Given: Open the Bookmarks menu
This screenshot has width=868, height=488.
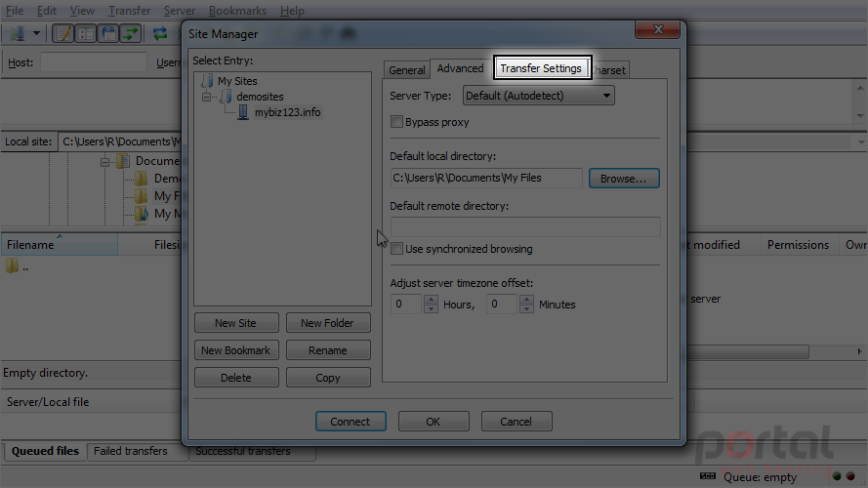Looking at the screenshot, I should click(x=237, y=11).
